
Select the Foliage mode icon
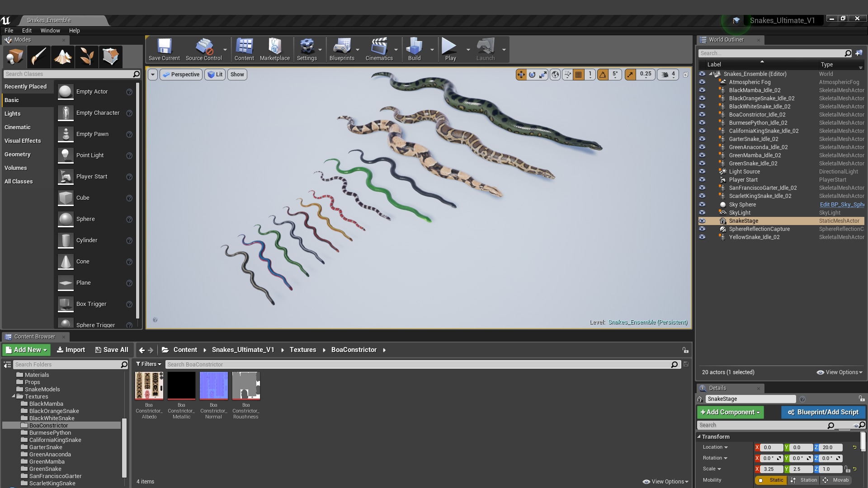[87, 56]
